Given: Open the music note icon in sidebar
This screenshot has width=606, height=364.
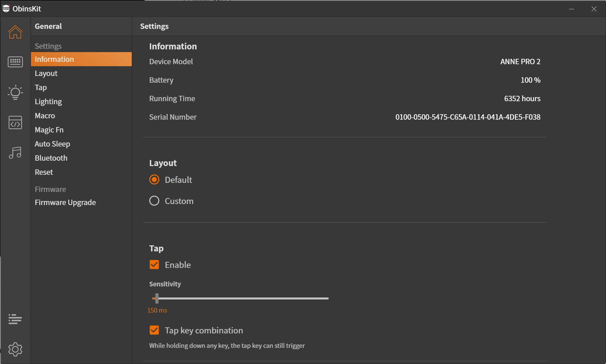Looking at the screenshot, I should (15, 153).
